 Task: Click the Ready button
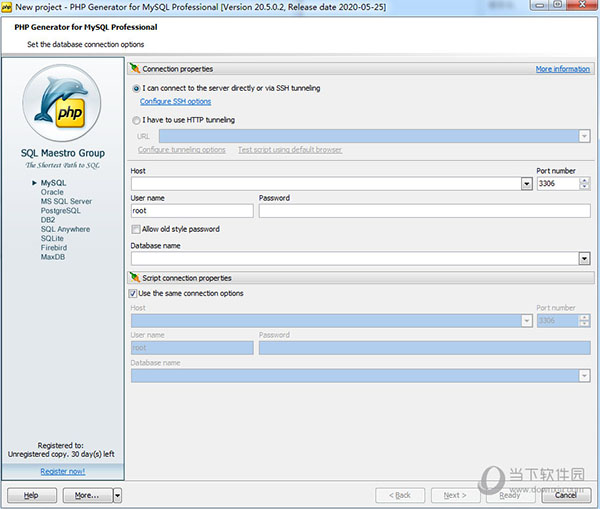[x=510, y=495]
